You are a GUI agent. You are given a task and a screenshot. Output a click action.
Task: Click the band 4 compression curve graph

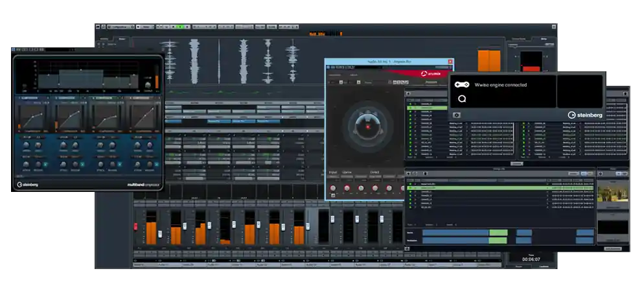[x=144, y=117]
